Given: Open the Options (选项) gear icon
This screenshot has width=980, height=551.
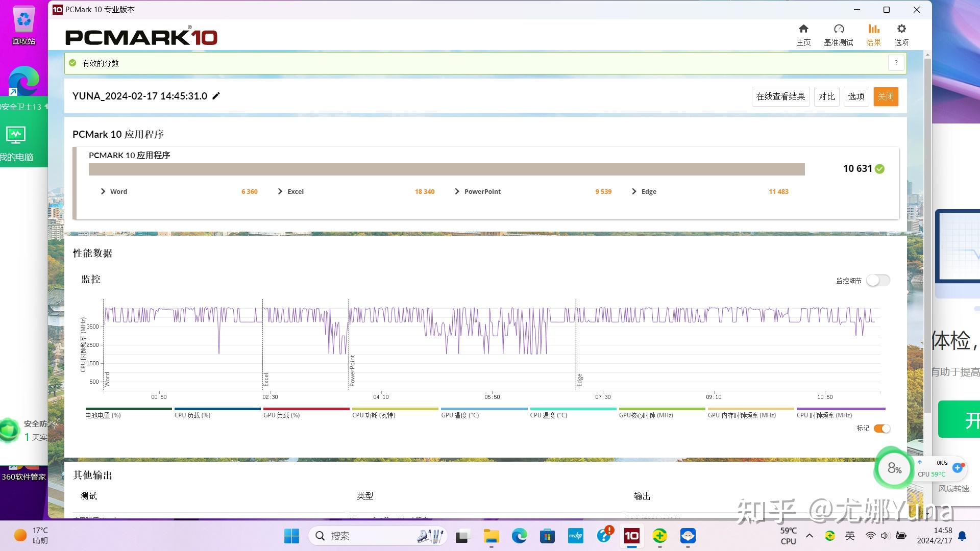Looking at the screenshot, I should [x=901, y=30].
